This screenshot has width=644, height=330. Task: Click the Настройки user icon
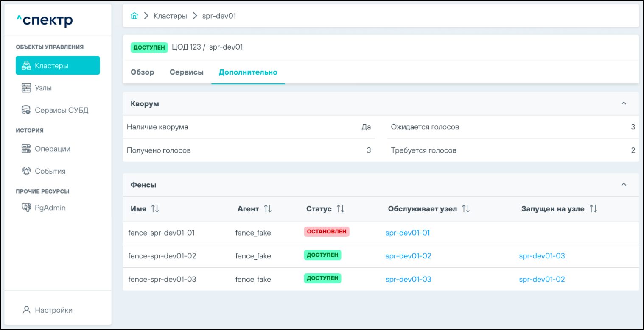pyautogui.click(x=26, y=310)
